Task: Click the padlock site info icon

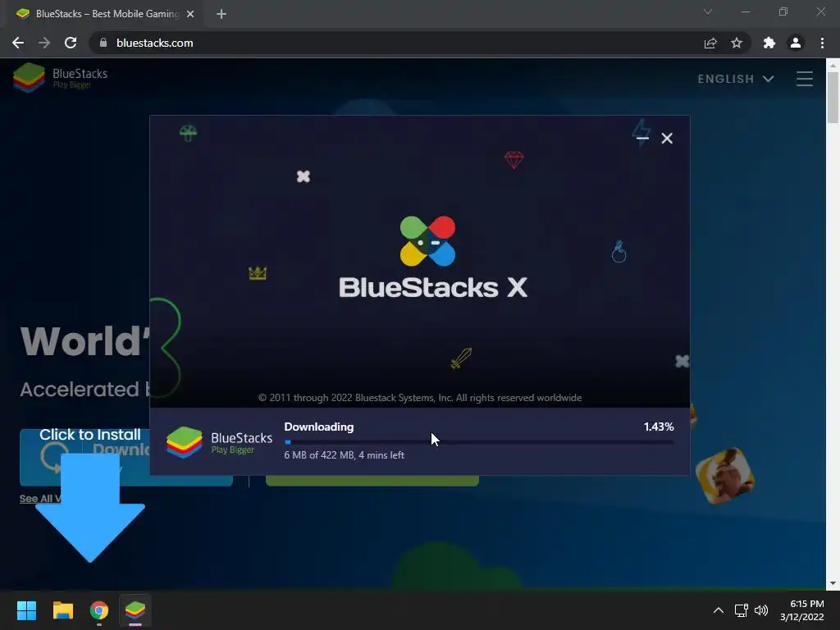Action: tap(103, 43)
